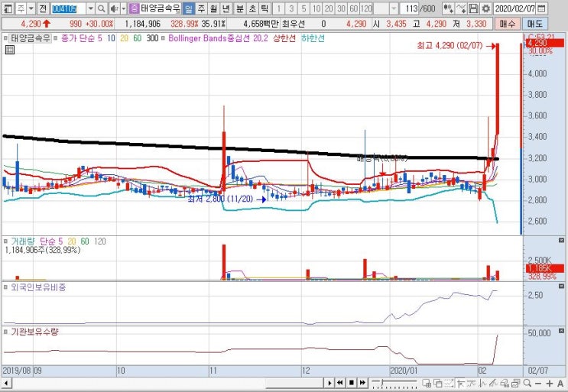The width and height of the screenshot is (568, 392).
Task: Click the 2020/02/07 date input field
Action: click(x=516, y=8)
